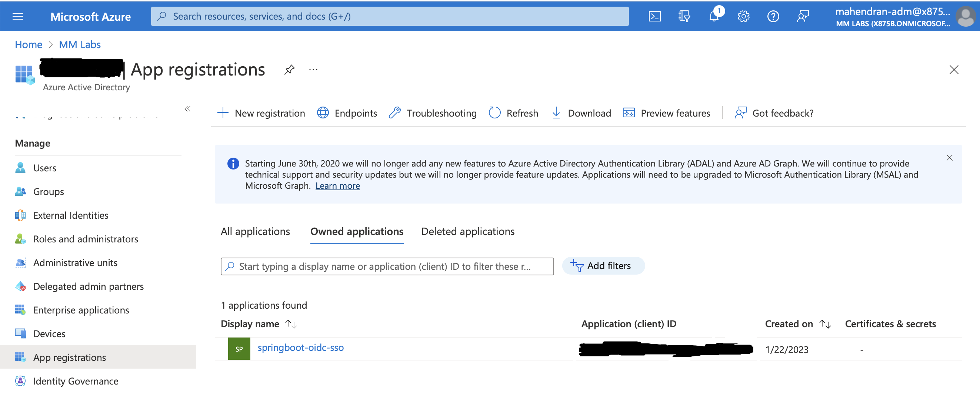Open Troubleshooting
The width and height of the screenshot is (980, 396).
coord(433,113)
